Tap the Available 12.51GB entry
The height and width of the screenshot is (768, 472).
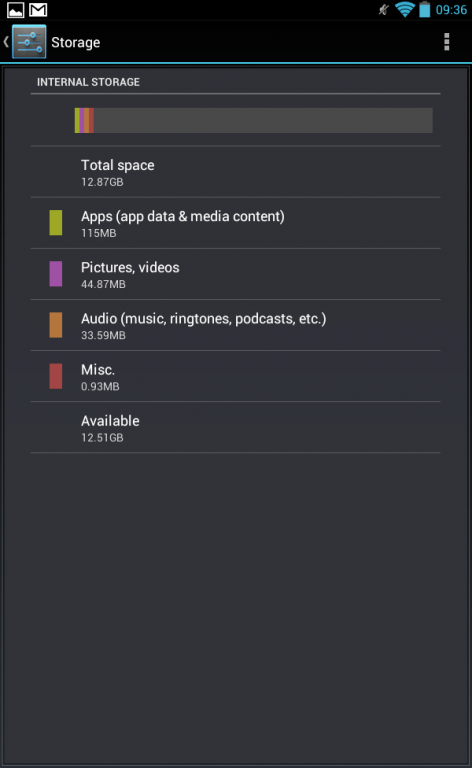[236, 428]
